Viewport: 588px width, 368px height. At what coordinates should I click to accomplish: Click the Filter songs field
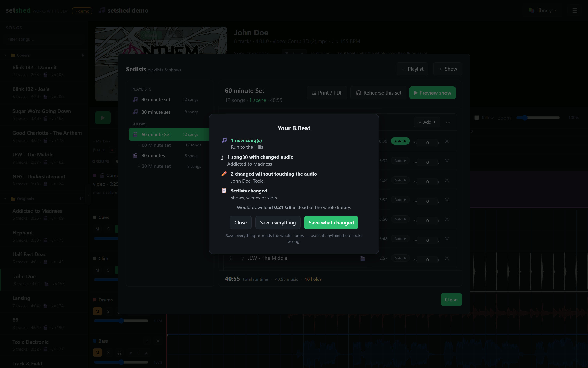[44, 39]
